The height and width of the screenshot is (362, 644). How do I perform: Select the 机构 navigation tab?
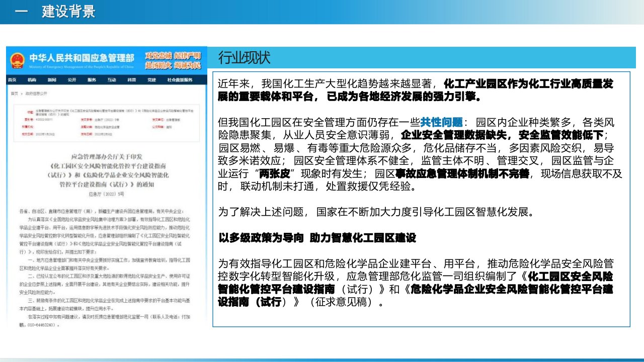32,80
